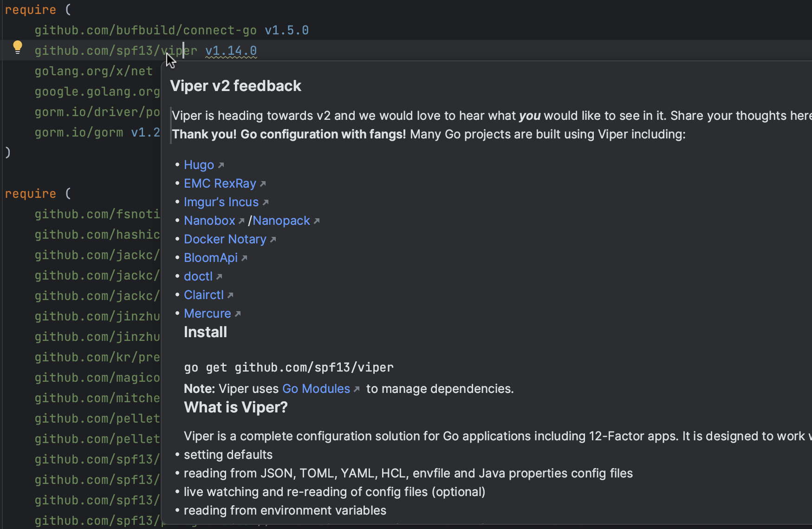Place cursor on golang.org/x/net dependency line
812x529 pixels.
pyautogui.click(x=93, y=71)
